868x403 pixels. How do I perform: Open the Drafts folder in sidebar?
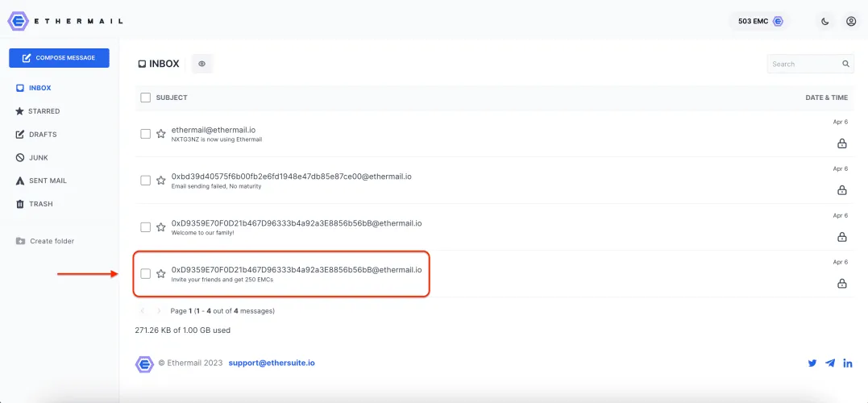click(36, 135)
